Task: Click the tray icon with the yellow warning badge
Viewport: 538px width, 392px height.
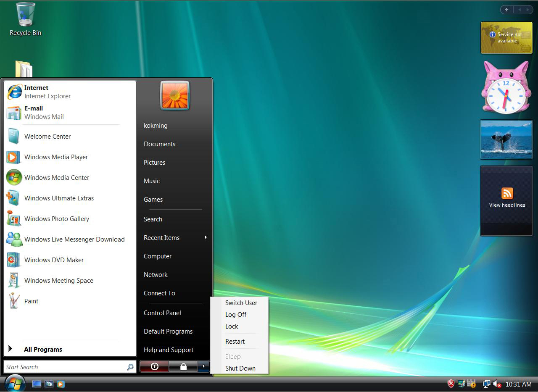Action: (471, 384)
